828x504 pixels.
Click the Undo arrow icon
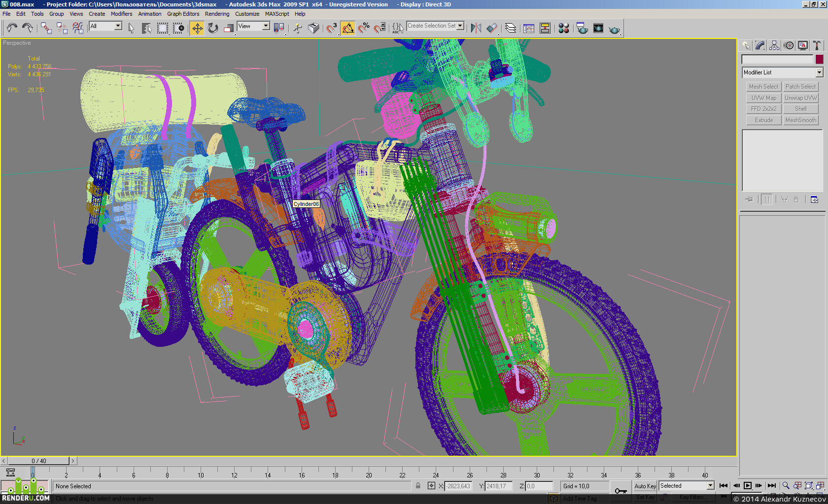click(x=12, y=28)
